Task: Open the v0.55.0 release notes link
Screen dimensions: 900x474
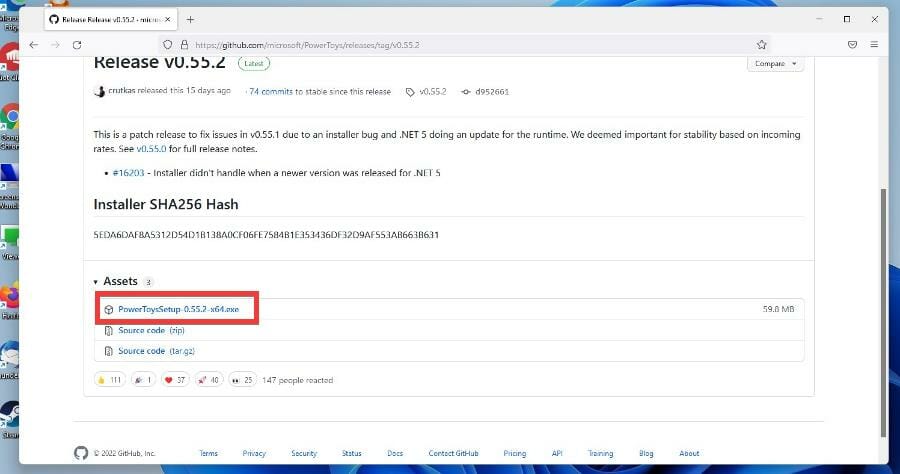Action: [151, 149]
